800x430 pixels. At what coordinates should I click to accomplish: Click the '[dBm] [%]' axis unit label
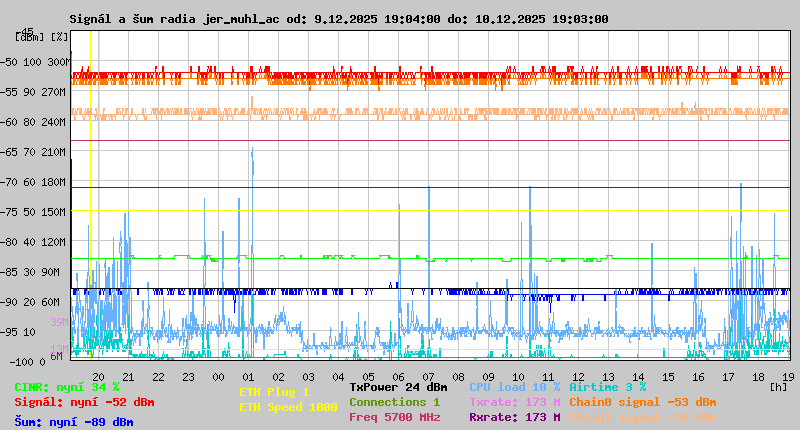(41, 37)
